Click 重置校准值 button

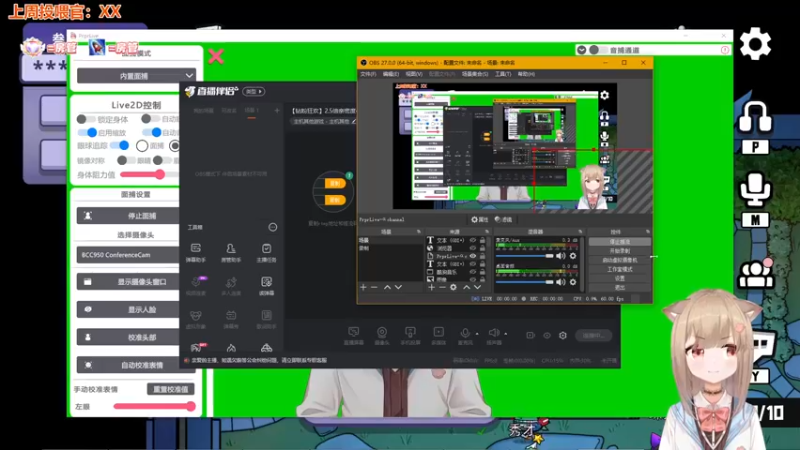tap(170, 389)
